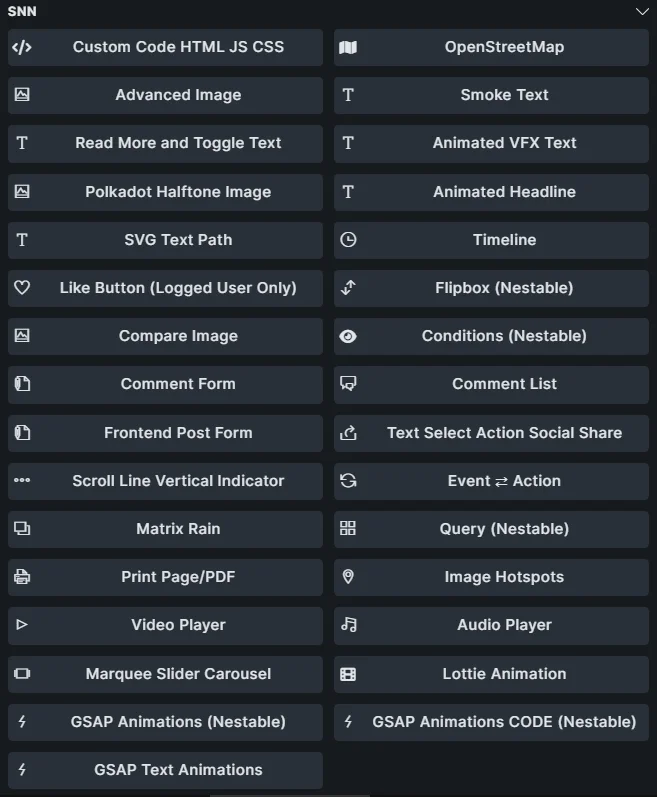Click the clock icon beside Timeline

tap(348, 240)
